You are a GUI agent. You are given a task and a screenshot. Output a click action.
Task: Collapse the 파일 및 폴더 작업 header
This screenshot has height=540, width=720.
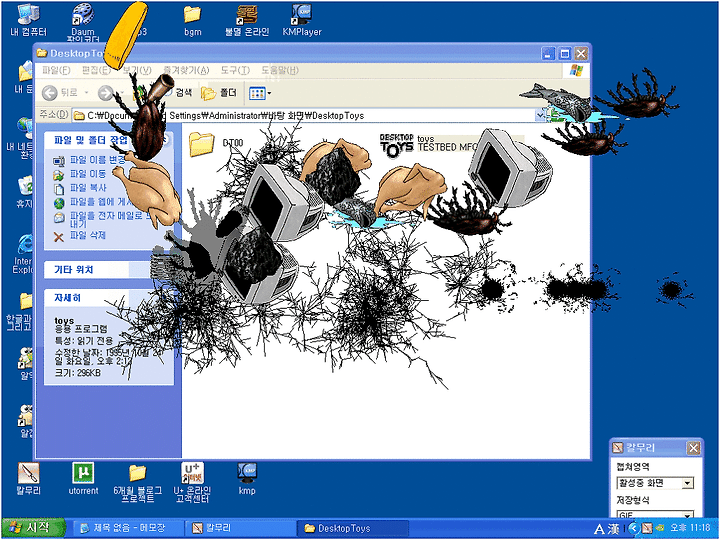(x=108, y=140)
